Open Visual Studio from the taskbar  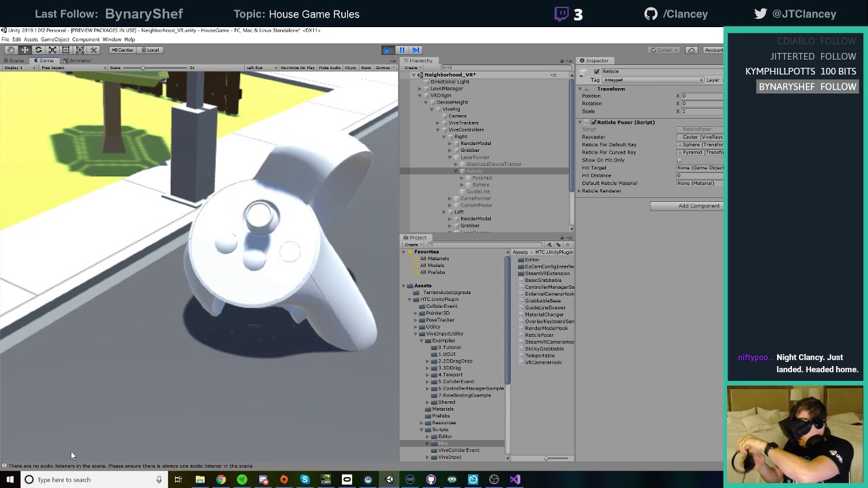pos(515,480)
